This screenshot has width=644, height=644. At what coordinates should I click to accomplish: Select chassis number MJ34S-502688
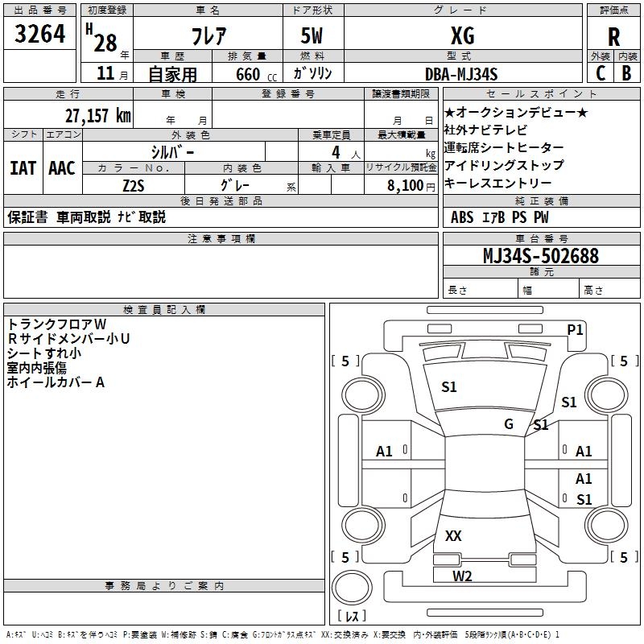click(x=540, y=256)
